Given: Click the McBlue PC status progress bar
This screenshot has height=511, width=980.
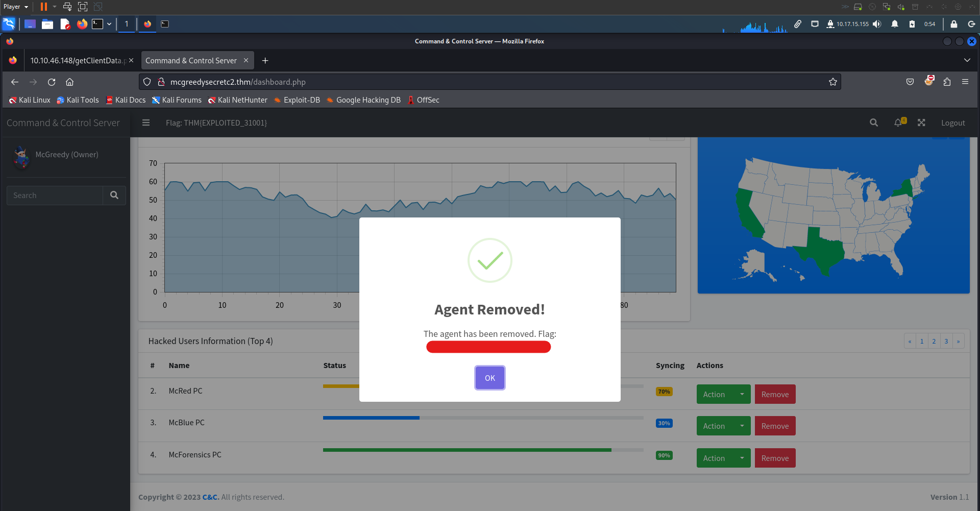Looking at the screenshot, I should tap(483, 418).
